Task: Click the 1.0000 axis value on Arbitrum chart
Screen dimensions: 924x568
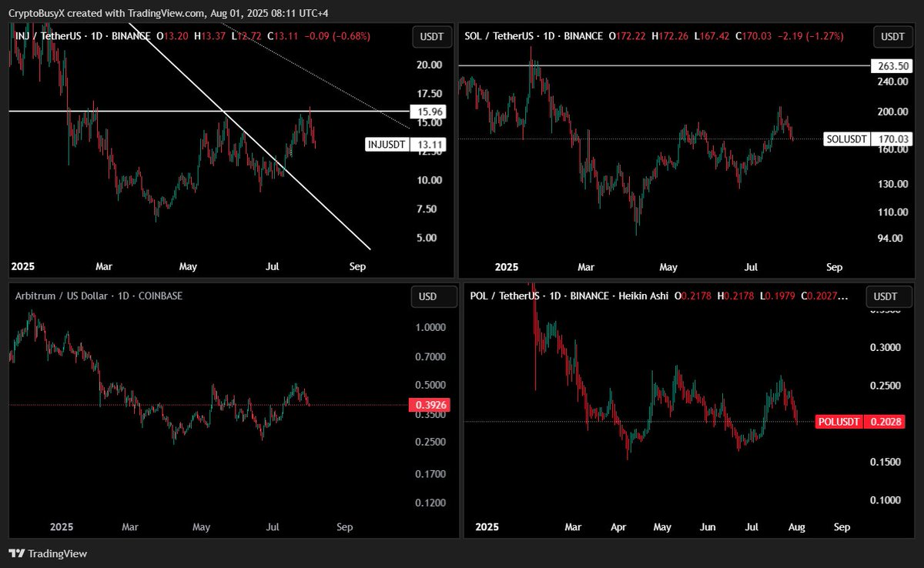Action: click(x=430, y=327)
